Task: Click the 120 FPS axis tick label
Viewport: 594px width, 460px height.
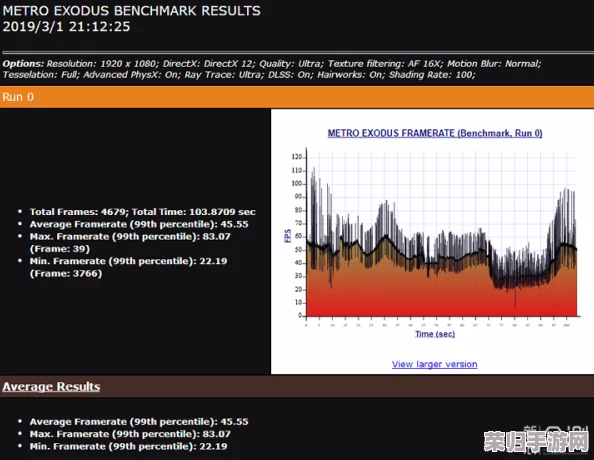Action: tap(297, 157)
